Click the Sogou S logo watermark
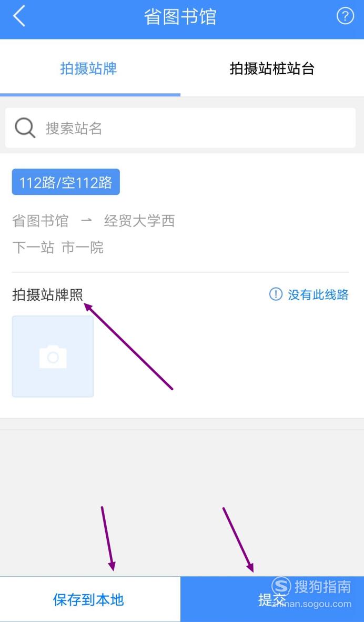364x622 pixels. coord(281,587)
